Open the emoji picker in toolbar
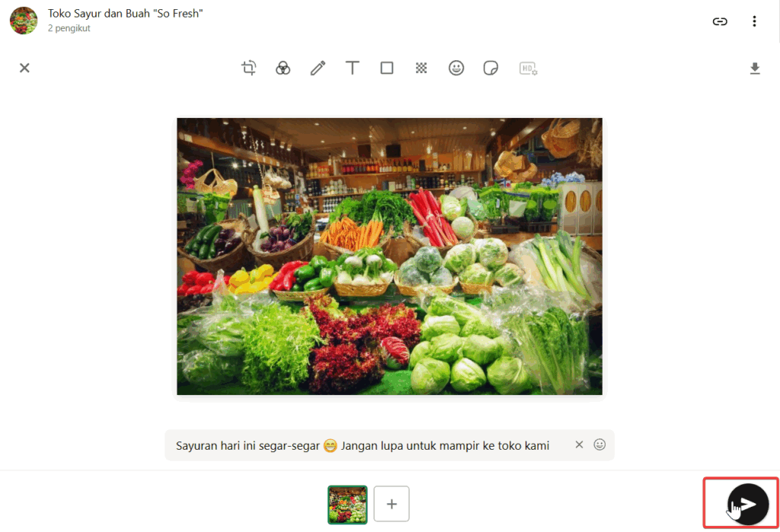 [x=456, y=68]
